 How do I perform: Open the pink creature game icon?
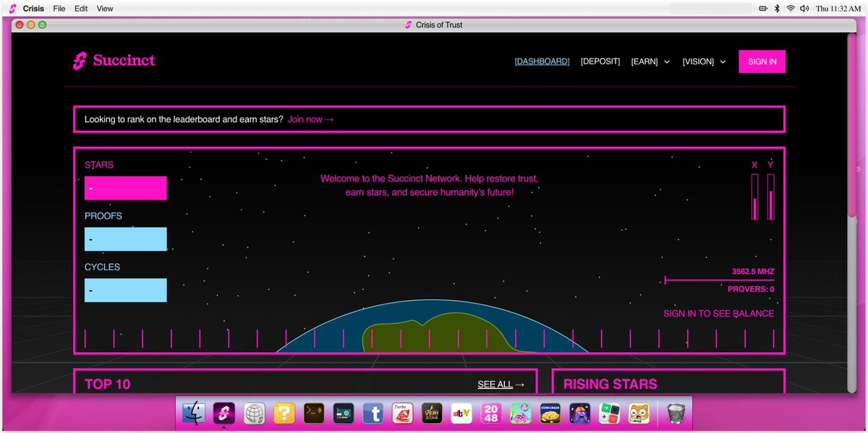pyautogui.click(x=521, y=413)
